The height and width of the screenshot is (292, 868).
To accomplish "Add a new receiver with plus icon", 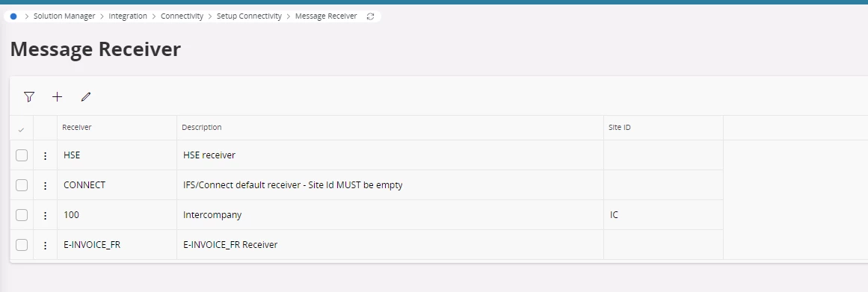I will tap(57, 97).
